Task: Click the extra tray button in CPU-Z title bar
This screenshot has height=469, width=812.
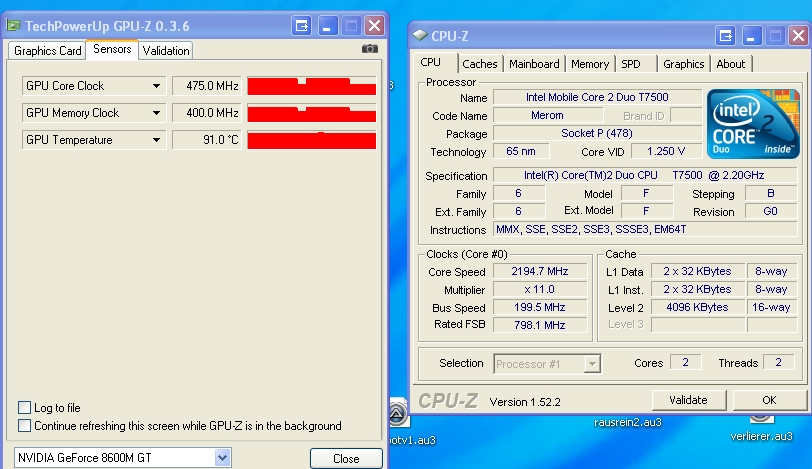Action: (x=726, y=36)
